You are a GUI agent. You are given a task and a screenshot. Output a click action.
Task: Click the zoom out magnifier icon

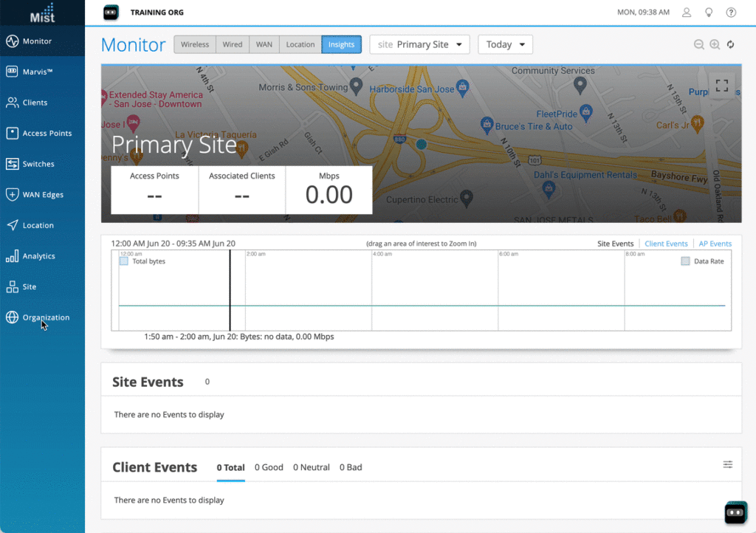698,44
